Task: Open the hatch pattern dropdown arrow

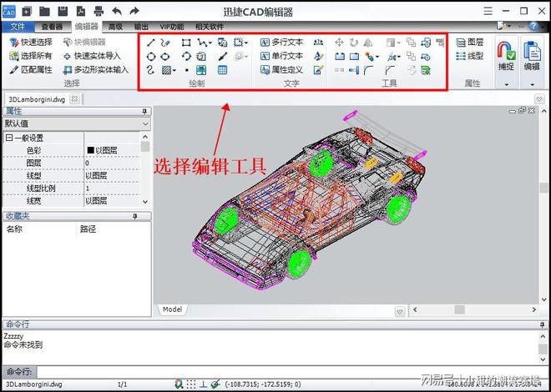Action: click(174, 71)
